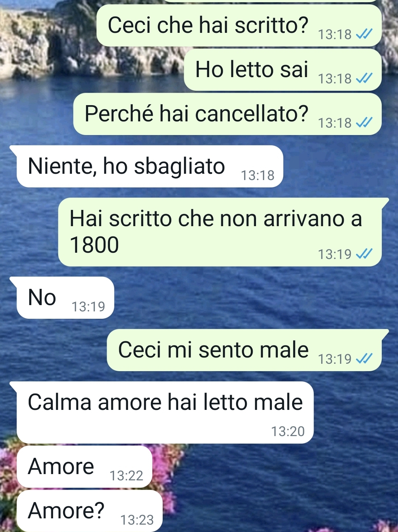Tap the read ticks on the '1800' message
Viewport: 398px width, 532px height.
point(364,254)
